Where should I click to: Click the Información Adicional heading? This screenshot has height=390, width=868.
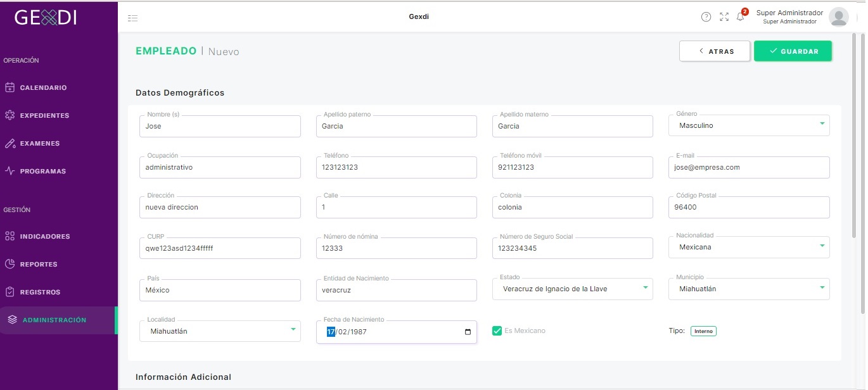183,377
